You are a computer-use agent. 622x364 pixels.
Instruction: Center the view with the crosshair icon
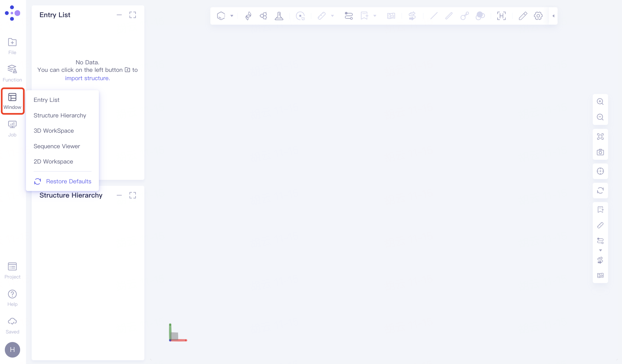click(x=600, y=171)
